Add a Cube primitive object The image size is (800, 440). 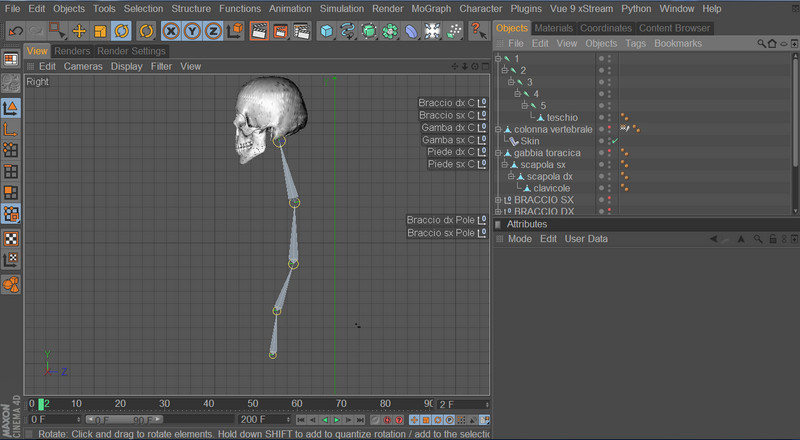pos(326,31)
